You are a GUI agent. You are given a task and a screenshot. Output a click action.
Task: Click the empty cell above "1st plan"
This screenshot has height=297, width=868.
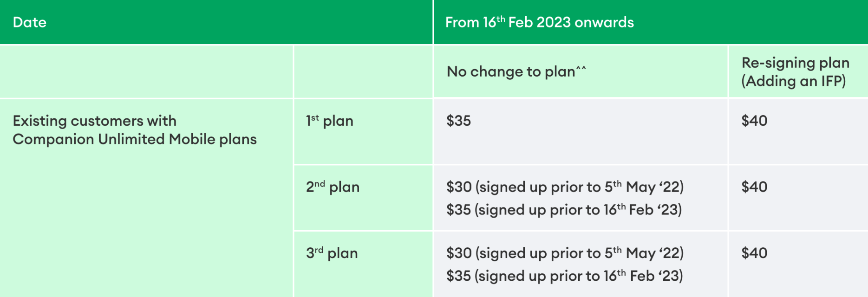pyautogui.click(x=363, y=71)
